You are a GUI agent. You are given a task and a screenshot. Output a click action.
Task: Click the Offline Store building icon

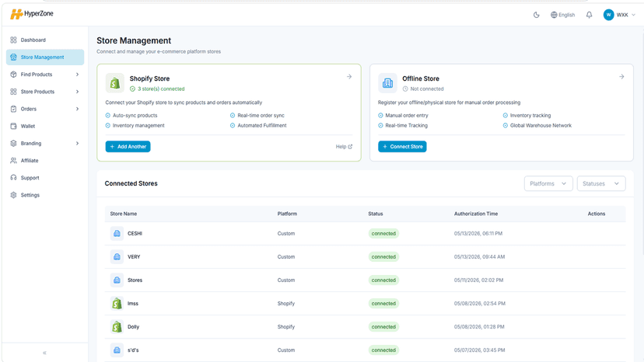(x=387, y=83)
